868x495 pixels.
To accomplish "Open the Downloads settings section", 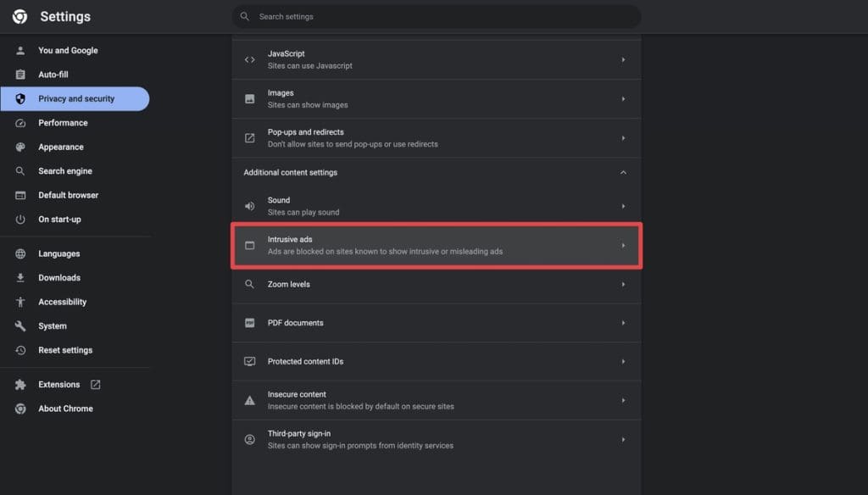I will coord(59,278).
